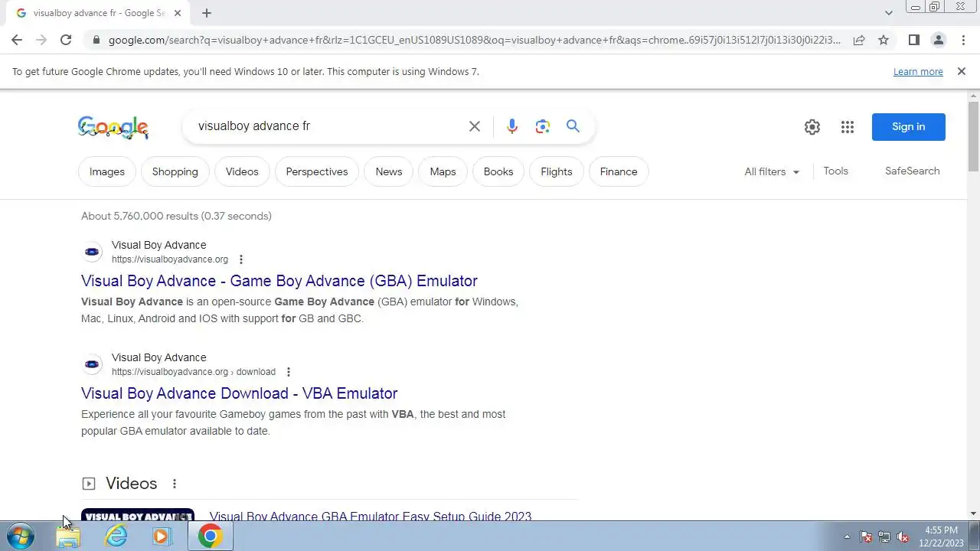The width and height of the screenshot is (980, 551).
Task: Clear the search query with X
Action: [x=475, y=126]
